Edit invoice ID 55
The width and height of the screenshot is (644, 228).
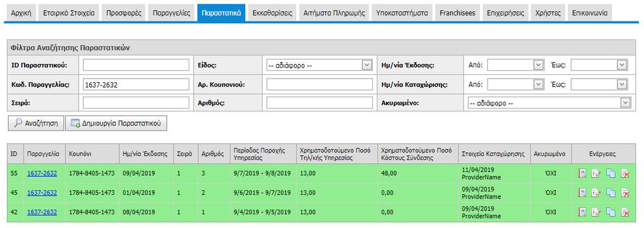(596, 173)
